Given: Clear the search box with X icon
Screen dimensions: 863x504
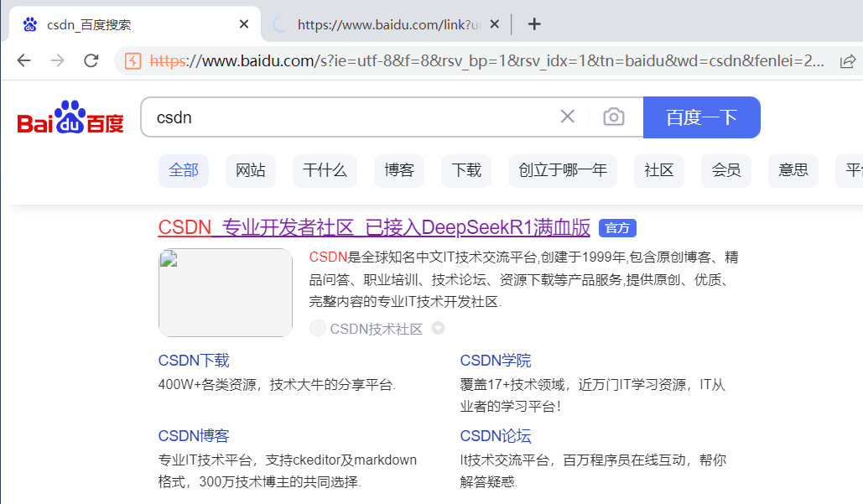Looking at the screenshot, I should 568,117.
